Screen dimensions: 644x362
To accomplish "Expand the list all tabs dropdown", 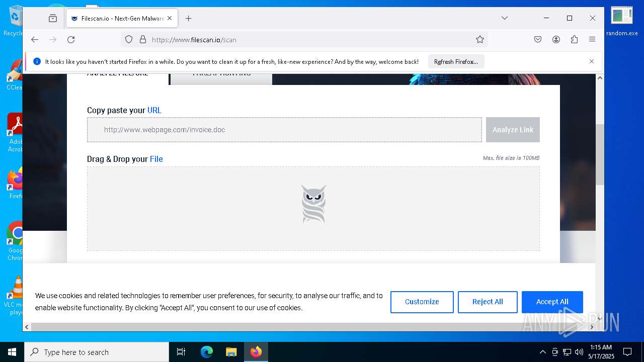I will [x=505, y=18].
